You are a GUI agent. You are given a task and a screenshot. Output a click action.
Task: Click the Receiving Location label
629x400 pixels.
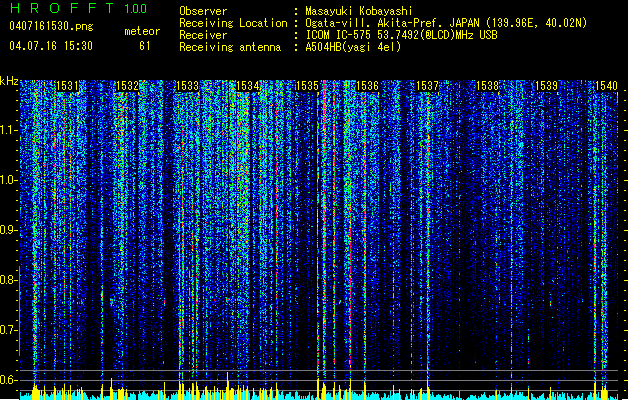pyautogui.click(x=233, y=23)
